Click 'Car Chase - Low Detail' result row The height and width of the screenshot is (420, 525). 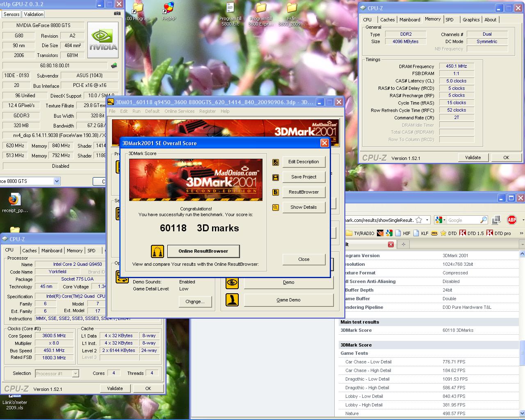pyautogui.click(x=429, y=362)
